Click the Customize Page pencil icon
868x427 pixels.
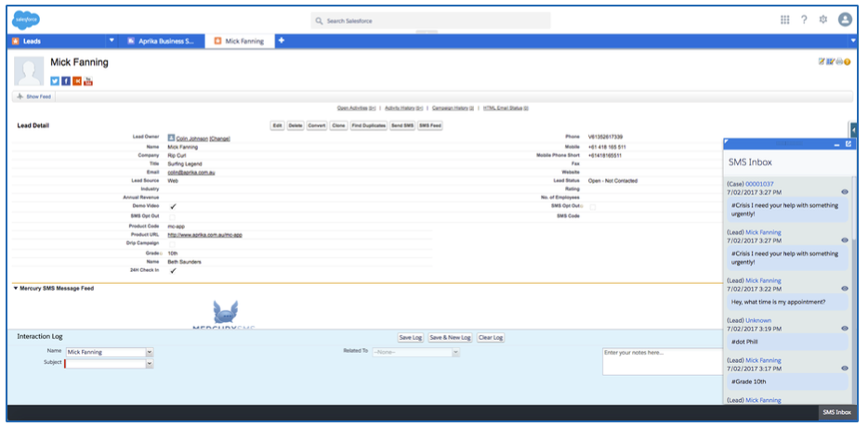[x=822, y=61]
